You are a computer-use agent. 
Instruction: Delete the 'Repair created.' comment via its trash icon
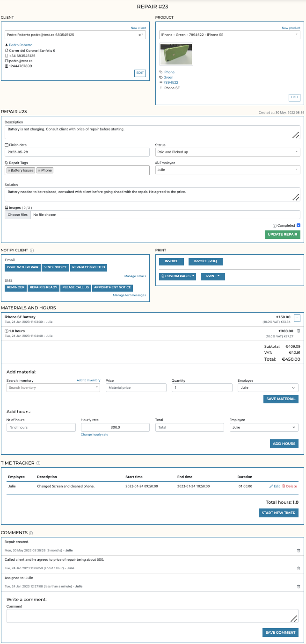(299, 551)
